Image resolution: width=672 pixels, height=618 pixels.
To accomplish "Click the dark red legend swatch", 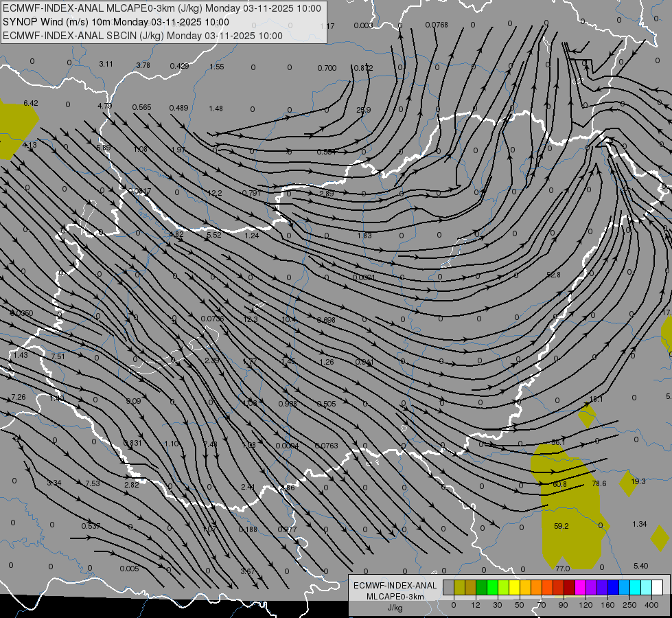I will click(570, 588).
